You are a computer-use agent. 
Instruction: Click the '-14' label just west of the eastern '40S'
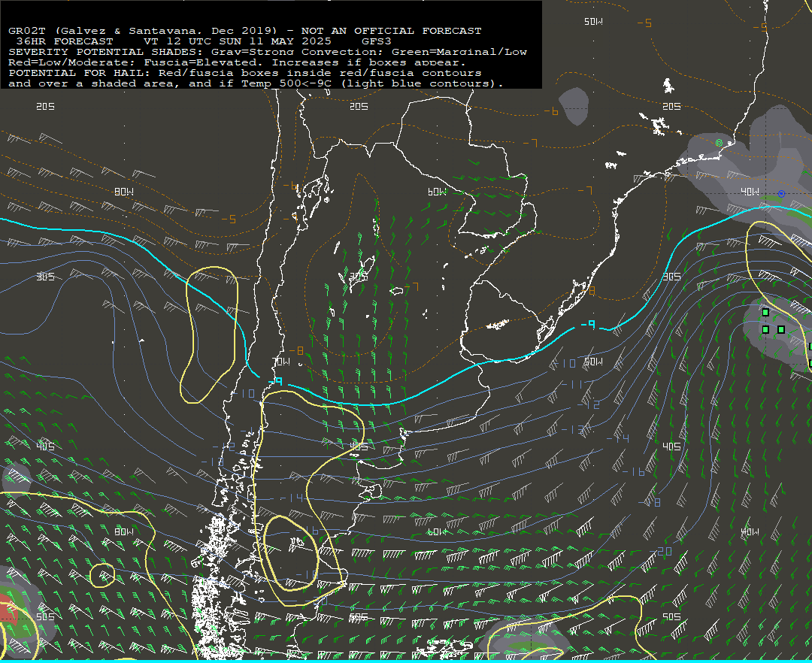(617, 438)
